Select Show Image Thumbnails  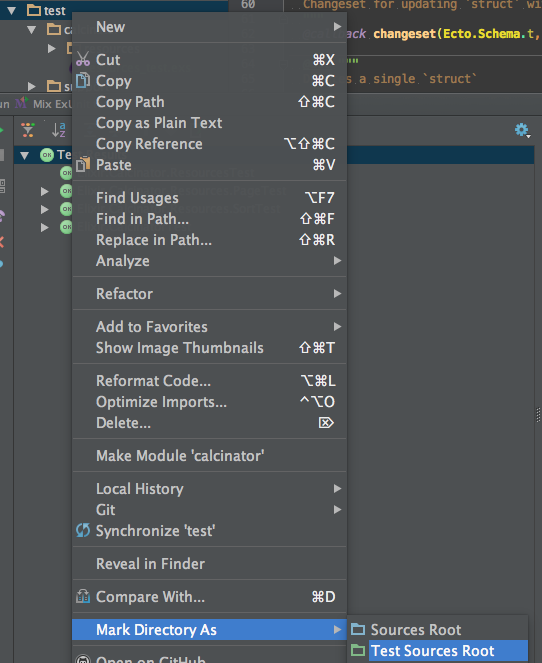[x=209, y=348]
